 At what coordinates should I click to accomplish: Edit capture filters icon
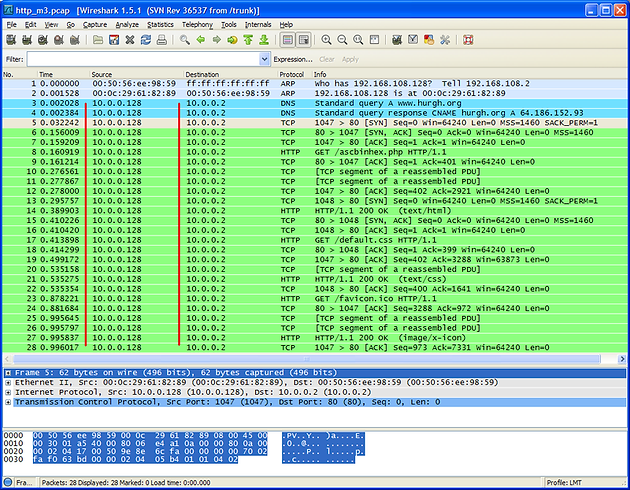pyautogui.click(x=397, y=40)
